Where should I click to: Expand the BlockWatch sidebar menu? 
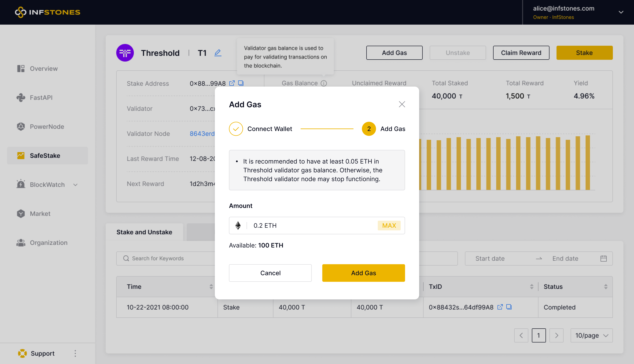[75, 185]
